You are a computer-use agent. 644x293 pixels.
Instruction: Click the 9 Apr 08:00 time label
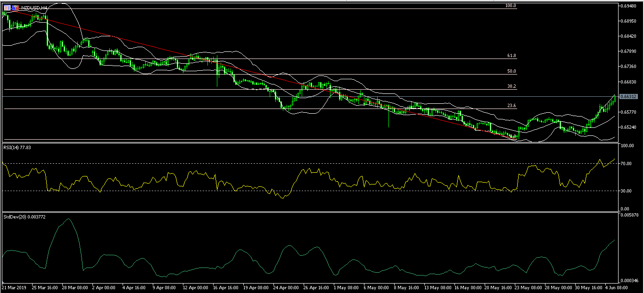165,287
